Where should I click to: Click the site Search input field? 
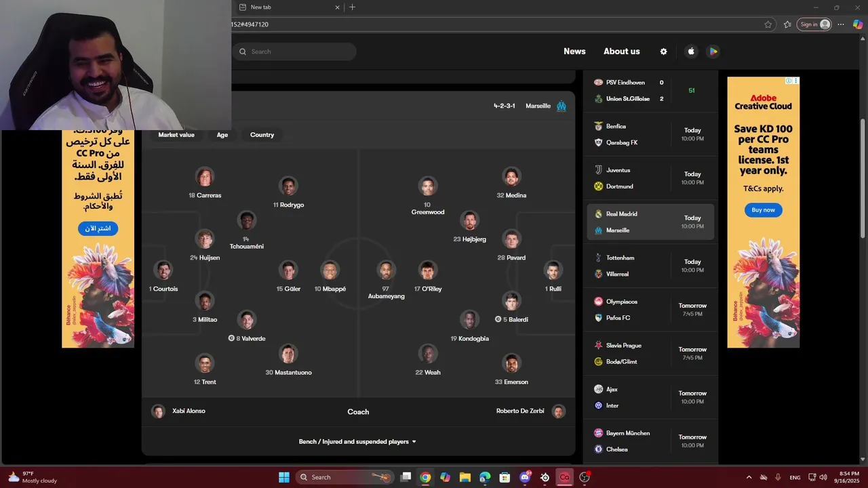[x=294, y=52]
